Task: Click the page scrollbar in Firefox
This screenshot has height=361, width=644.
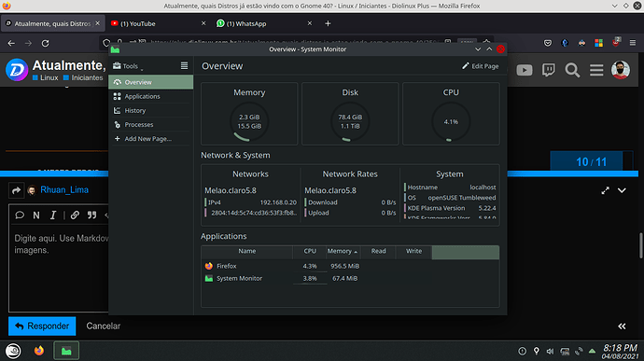Action: click(641, 245)
